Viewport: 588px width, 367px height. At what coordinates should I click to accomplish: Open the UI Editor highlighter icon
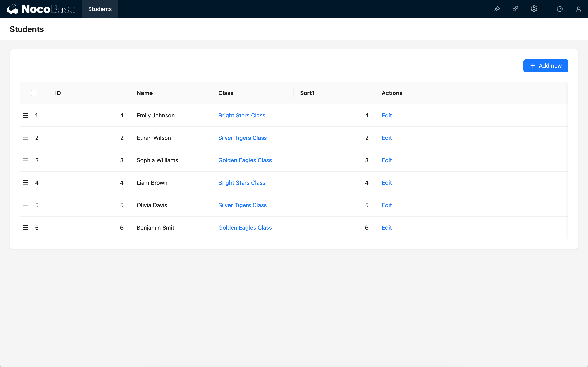[496, 9]
